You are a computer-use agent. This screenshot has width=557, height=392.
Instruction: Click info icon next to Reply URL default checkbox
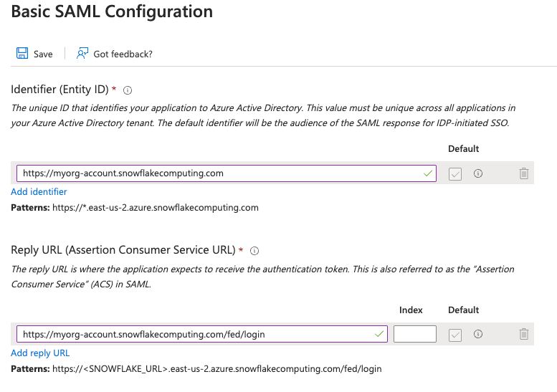point(478,334)
